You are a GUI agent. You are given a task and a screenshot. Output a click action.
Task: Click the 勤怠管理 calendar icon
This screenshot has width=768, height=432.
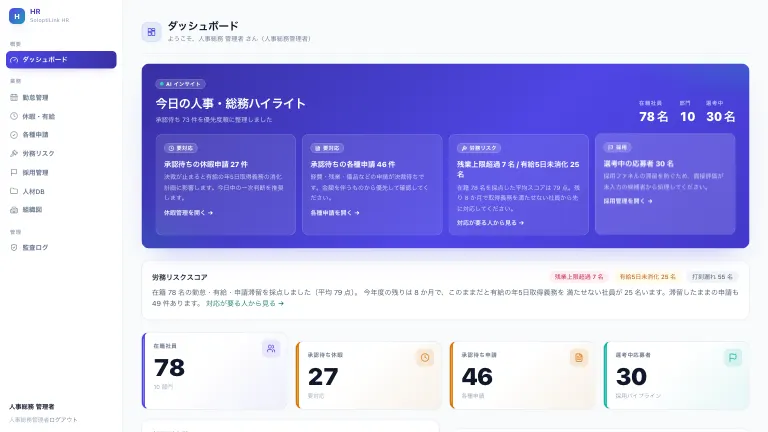coord(14,97)
